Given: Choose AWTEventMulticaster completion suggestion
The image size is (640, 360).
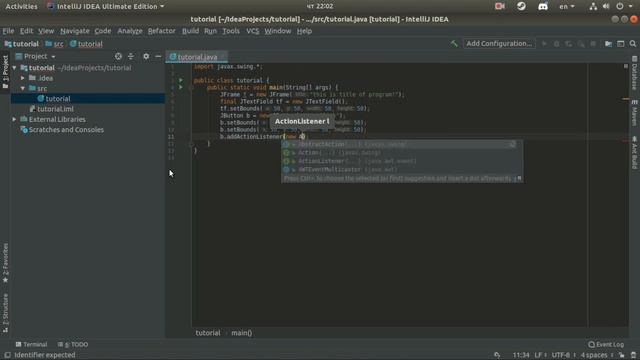Looking at the screenshot, I should [x=402, y=169].
